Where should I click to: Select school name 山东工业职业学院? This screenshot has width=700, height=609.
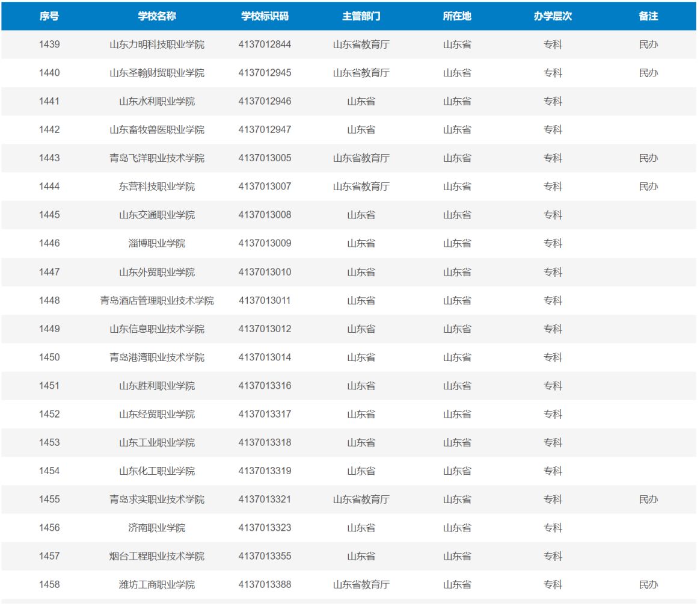[157, 443]
